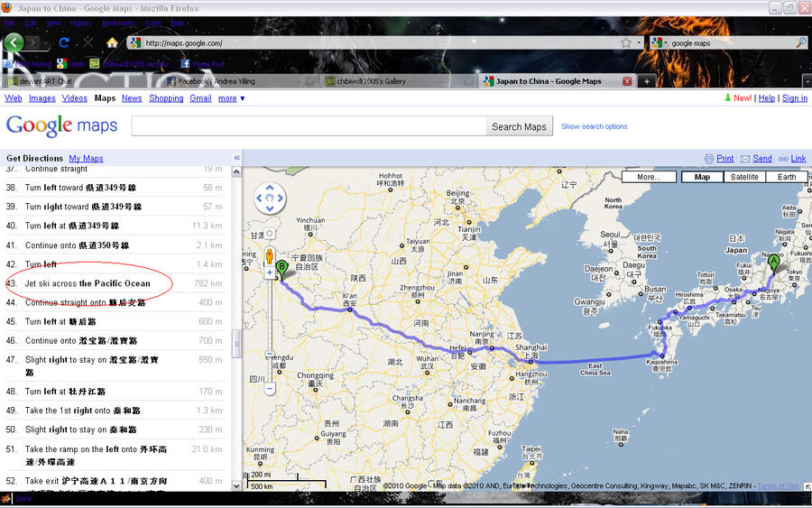
Task: Switch to Earth map view
Action: [787, 177]
